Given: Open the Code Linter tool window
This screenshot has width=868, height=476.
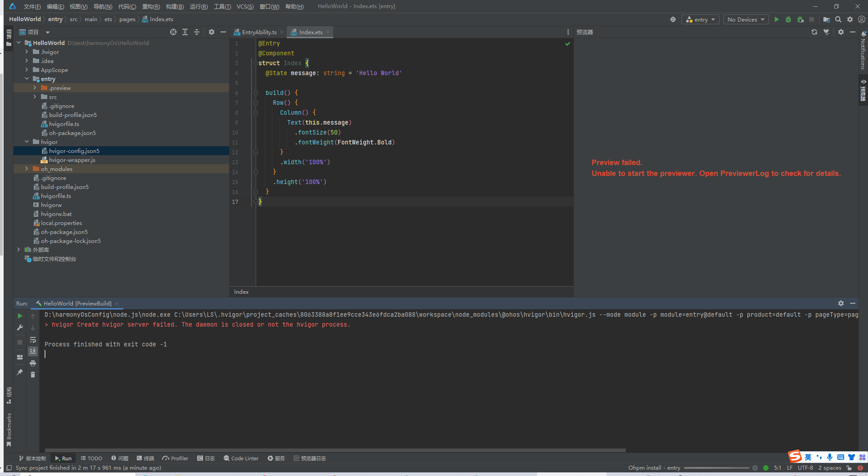Looking at the screenshot, I should (x=241, y=458).
